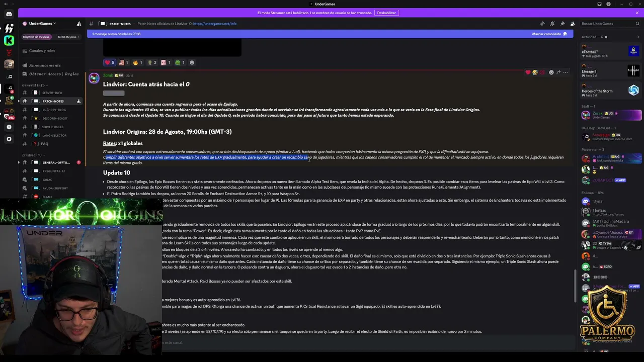Open the server-rules channel

pos(51,127)
